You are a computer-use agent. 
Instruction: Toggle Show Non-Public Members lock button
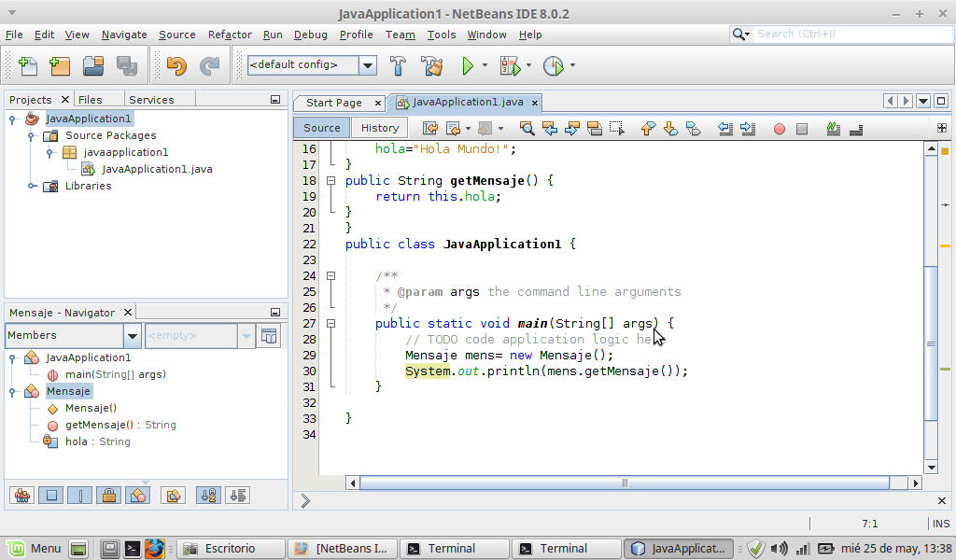(x=108, y=496)
